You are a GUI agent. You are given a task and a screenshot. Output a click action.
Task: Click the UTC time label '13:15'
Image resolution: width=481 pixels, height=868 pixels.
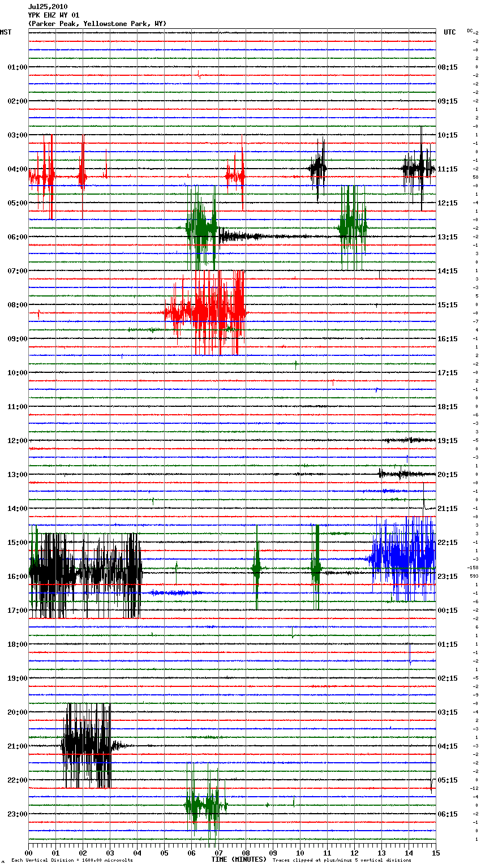tap(448, 237)
